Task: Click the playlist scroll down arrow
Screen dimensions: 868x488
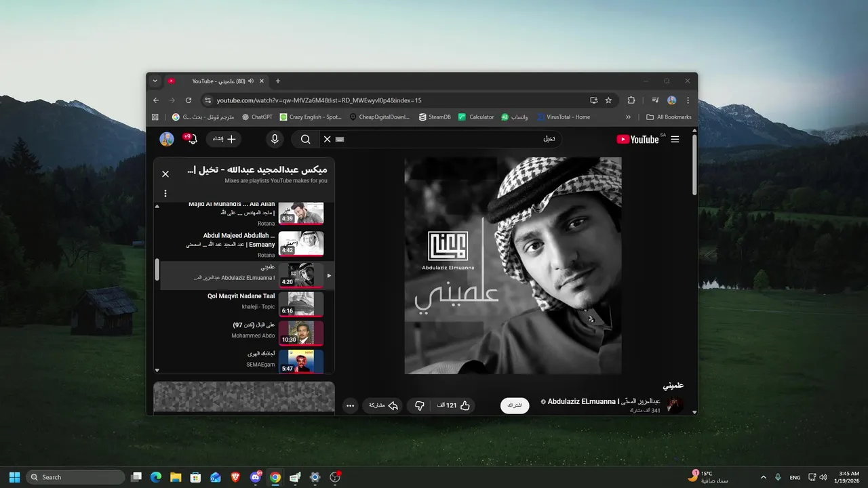Action: (x=157, y=370)
